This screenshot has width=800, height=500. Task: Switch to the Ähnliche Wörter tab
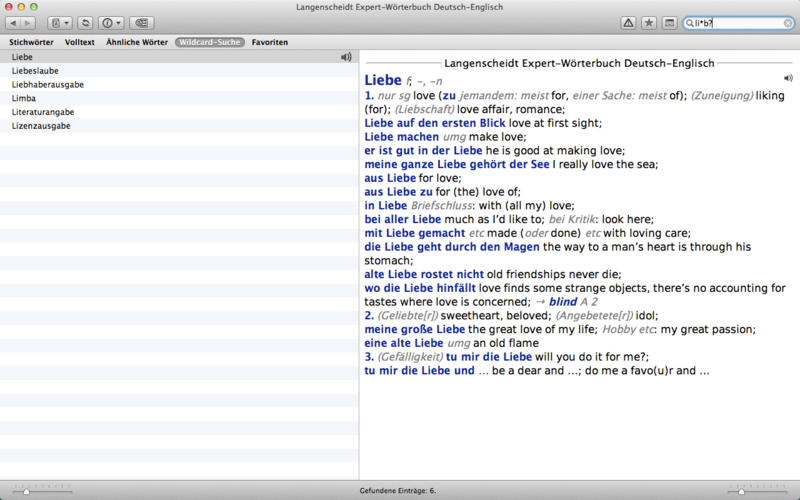click(137, 42)
